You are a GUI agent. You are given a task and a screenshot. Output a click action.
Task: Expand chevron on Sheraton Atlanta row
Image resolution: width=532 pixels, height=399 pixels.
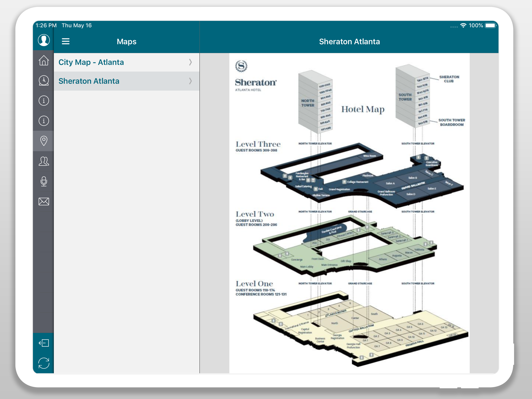[190, 81]
